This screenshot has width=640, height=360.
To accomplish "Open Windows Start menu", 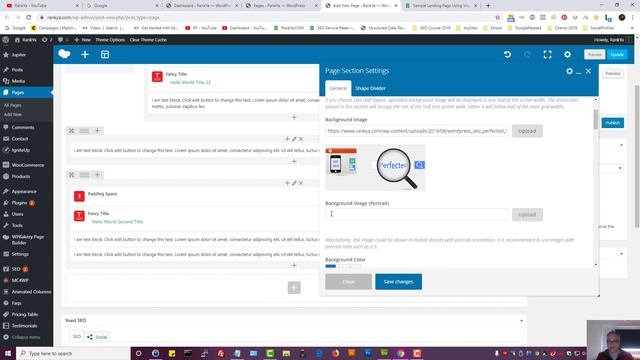I will (8, 353).
